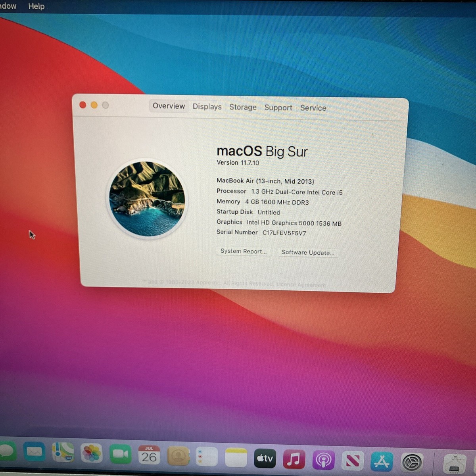476x476 pixels.
Task: Launch Reminders from the Dock
Action: point(207,457)
